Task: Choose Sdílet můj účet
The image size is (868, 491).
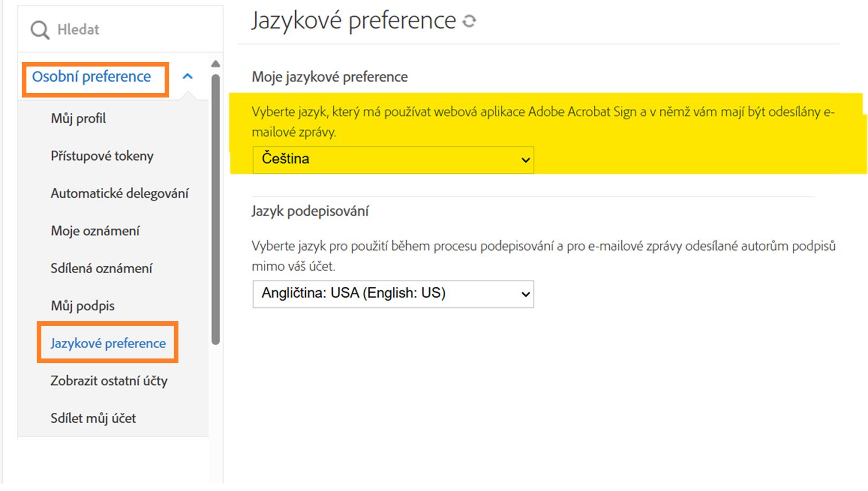Action: pyautogui.click(x=93, y=418)
